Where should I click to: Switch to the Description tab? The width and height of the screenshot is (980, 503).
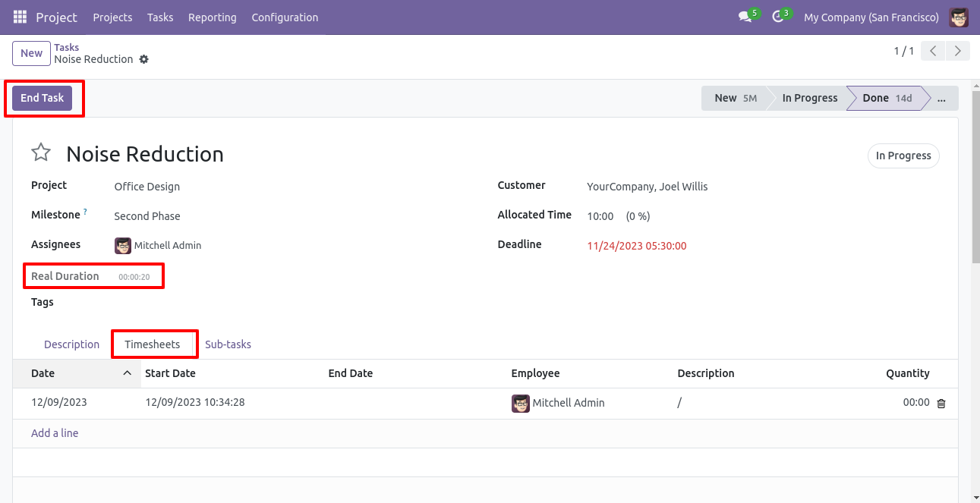coord(71,344)
